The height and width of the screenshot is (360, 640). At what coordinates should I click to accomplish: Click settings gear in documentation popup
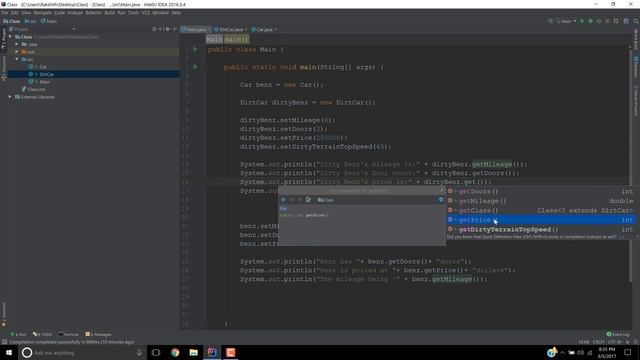tap(441, 200)
